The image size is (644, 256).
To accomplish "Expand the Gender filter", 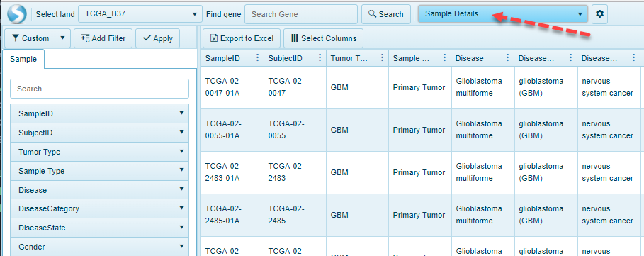I will coord(99,247).
